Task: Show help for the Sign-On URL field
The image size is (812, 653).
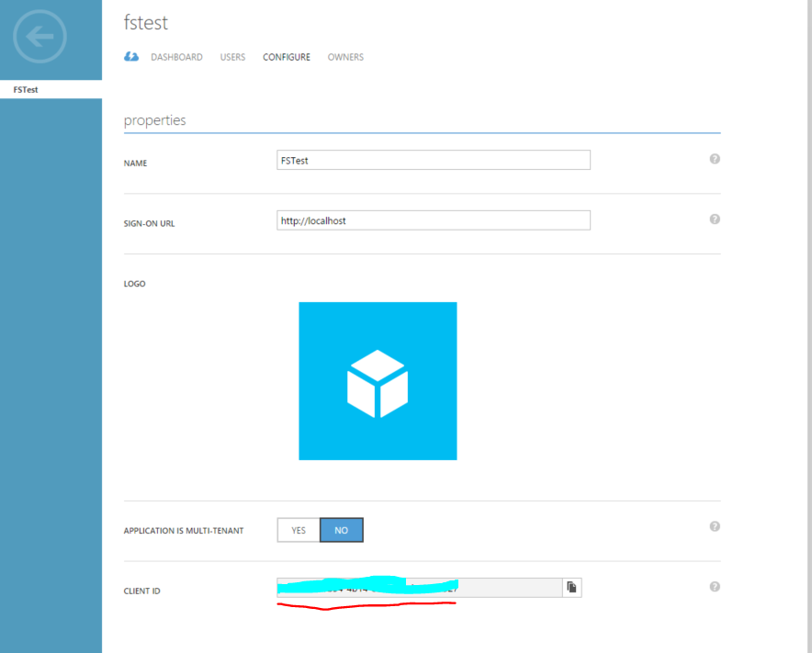Action: tap(715, 220)
